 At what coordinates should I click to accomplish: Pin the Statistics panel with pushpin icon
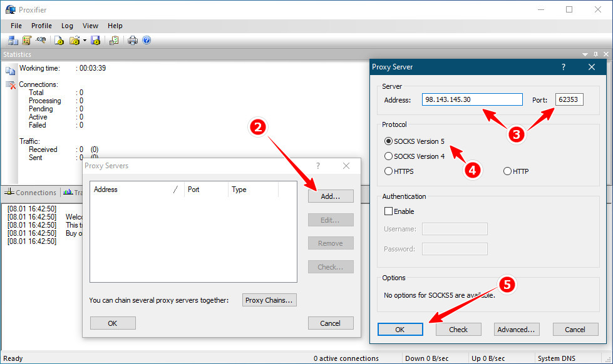click(595, 54)
